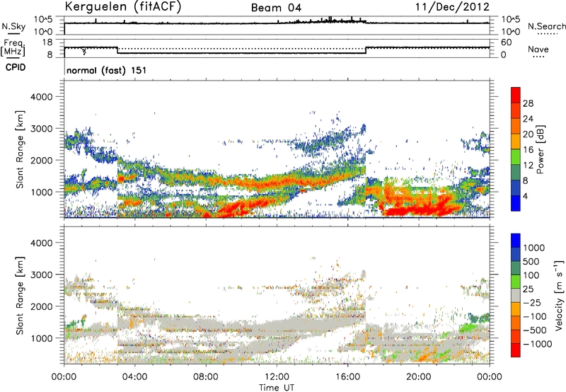The image size is (566, 392).
Task: Click power colorbar tick '16'
Action: click(x=528, y=150)
